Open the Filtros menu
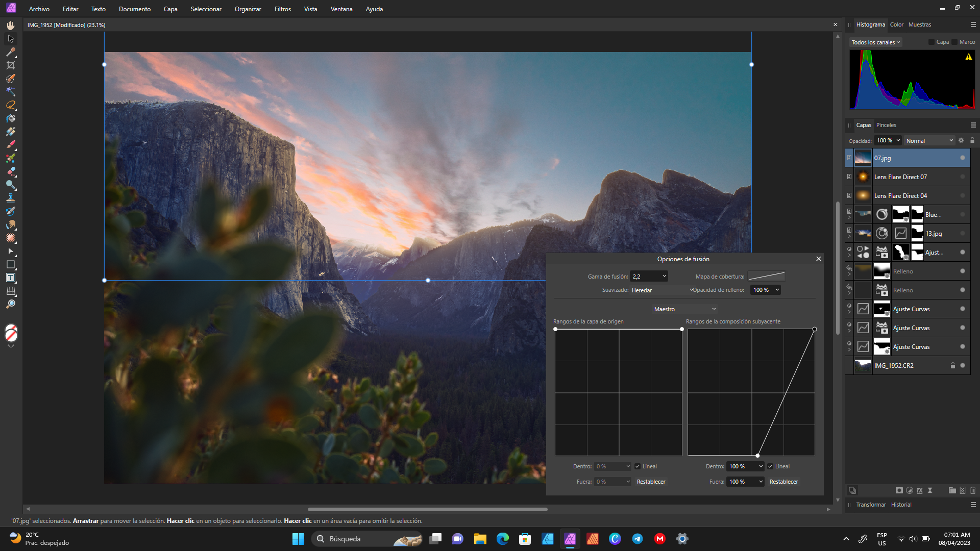Screen dimensions: 980x551 click(282, 9)
